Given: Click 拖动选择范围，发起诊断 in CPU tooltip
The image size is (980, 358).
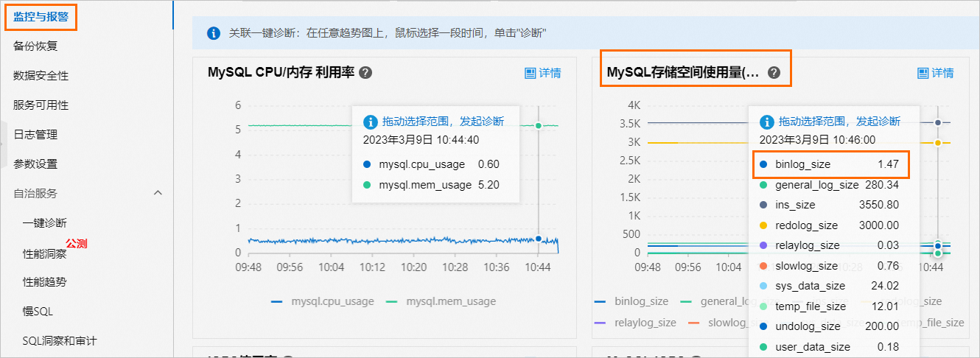Looking at the screenshot, I should coord(443,122).
